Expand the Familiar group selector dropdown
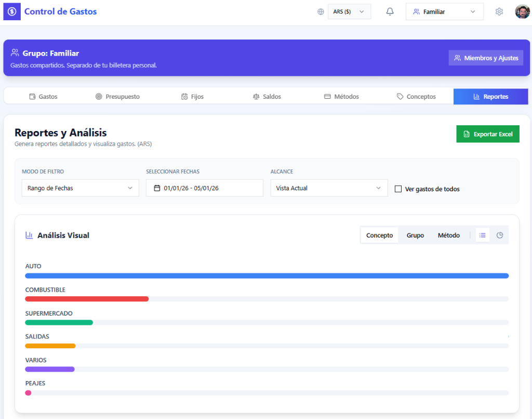 [444, 11]
